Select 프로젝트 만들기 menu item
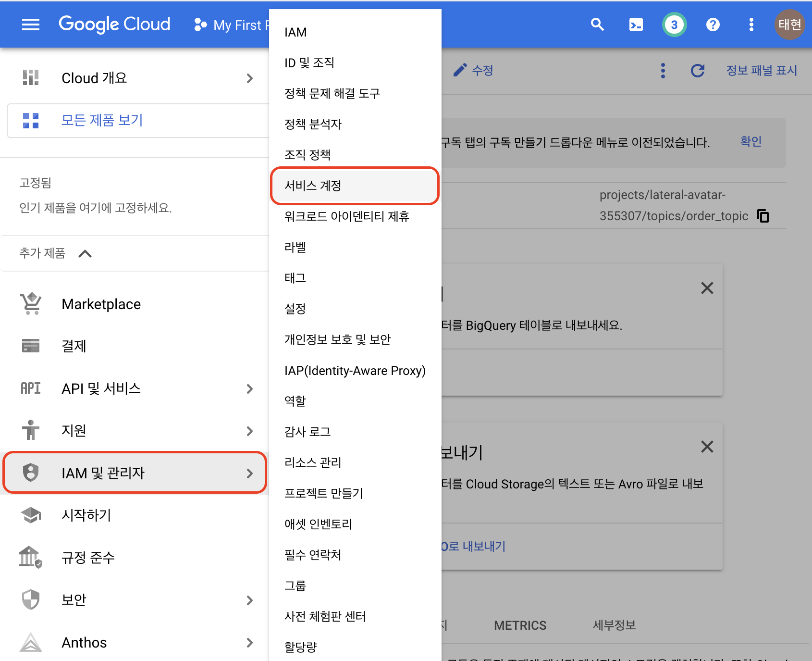 (355, 493)
